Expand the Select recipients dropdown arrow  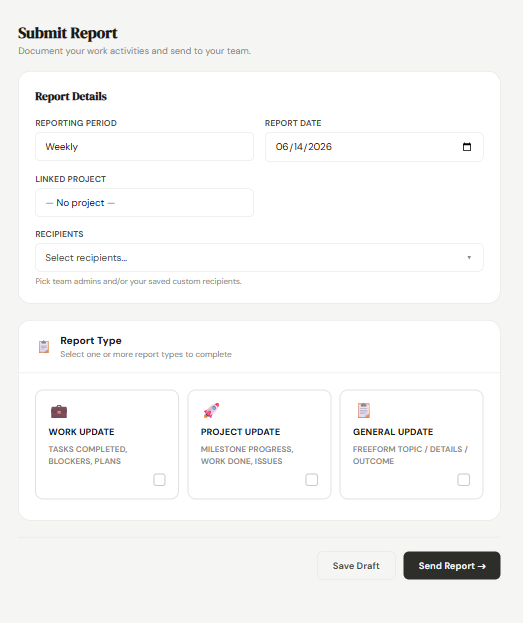pos(469,257)
